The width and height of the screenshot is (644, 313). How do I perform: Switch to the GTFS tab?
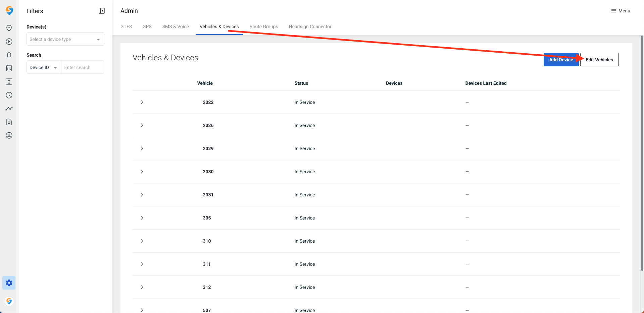pyautogui.click(x=126, y=26)
